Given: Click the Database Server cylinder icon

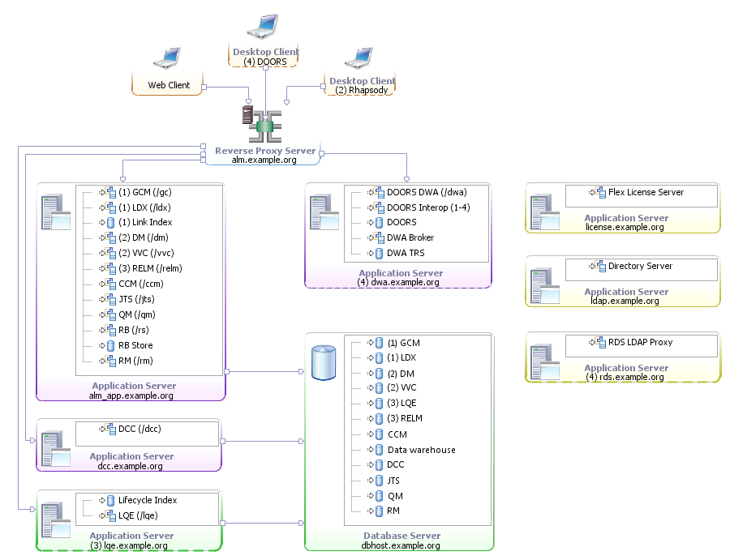Looking at the screenshot, I should tap(324, 363).
